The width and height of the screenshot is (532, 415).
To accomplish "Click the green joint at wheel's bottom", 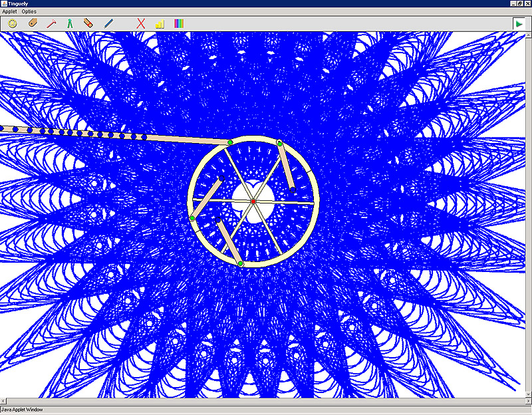I will [x=241, y=264].
